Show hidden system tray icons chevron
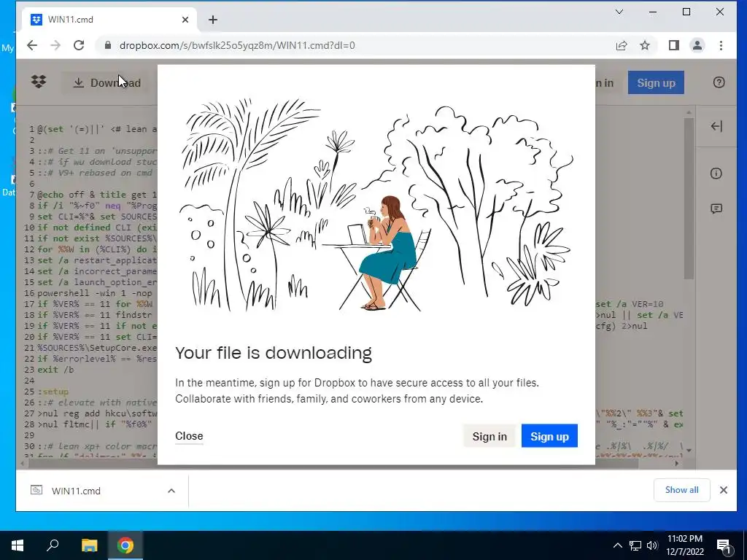The image size is (747, 560). [617, 545]
